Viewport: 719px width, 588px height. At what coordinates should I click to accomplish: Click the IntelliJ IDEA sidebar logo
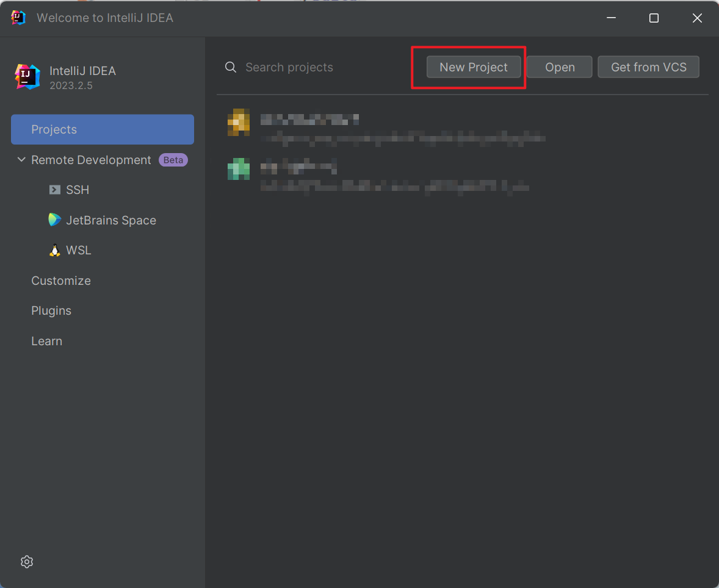pos(27,76)
